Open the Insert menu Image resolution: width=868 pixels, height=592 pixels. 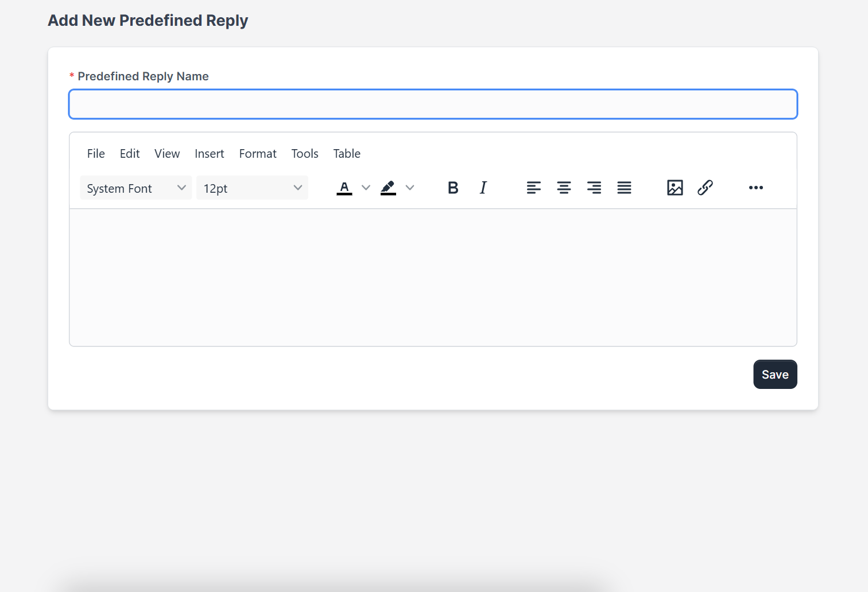click(210, 154)
